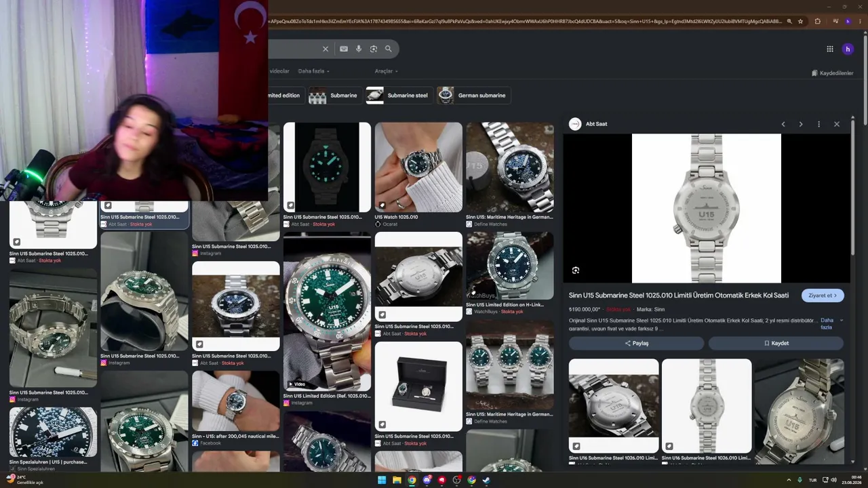Click the 'Kaydet' save button
This screenshot has height=488, width=868.
(776, 344)
